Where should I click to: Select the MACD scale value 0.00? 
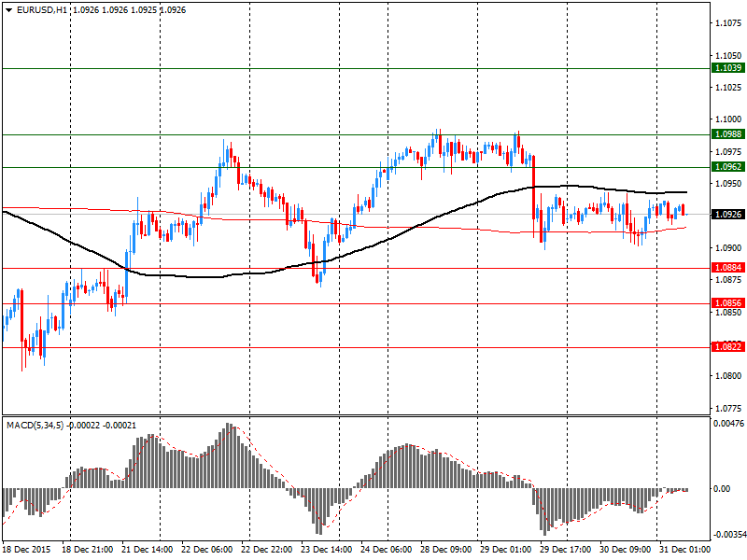tap(722, 488)
